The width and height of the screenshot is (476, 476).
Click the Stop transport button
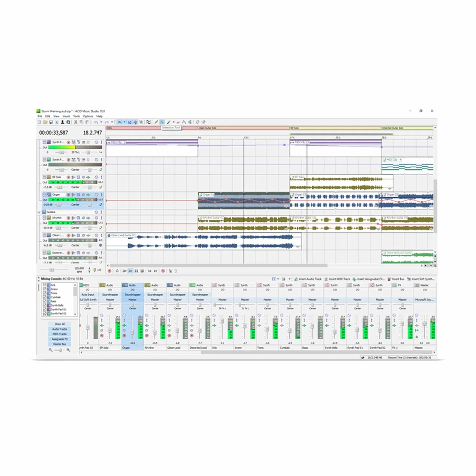142,271
